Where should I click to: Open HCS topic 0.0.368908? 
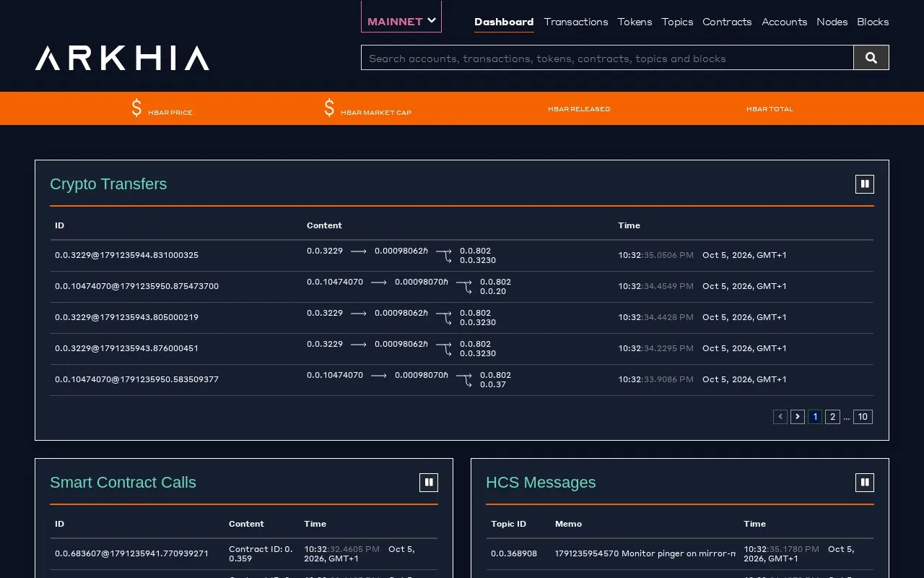click(x=514, y=553)
